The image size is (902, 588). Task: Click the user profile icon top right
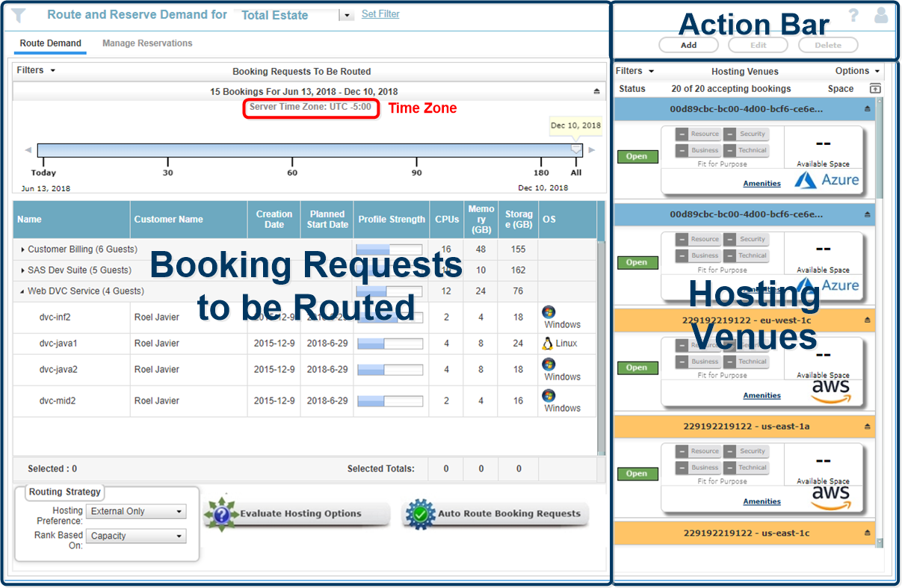coord(881,15)
